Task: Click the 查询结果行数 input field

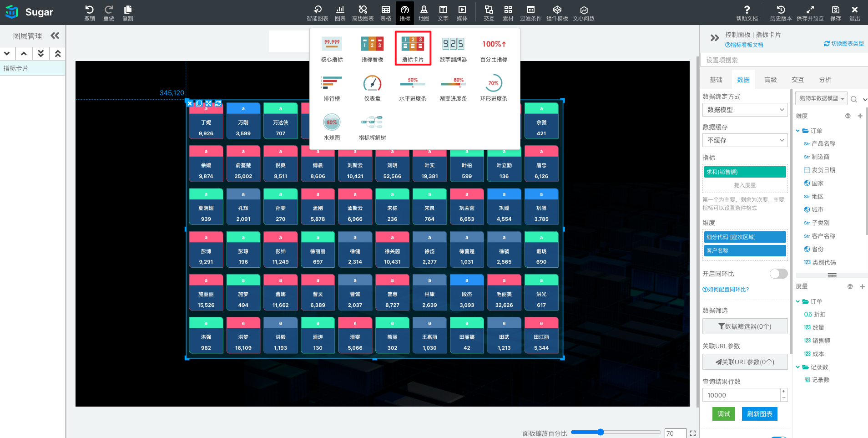Action: pyautogui.click(x=742, y=395)
